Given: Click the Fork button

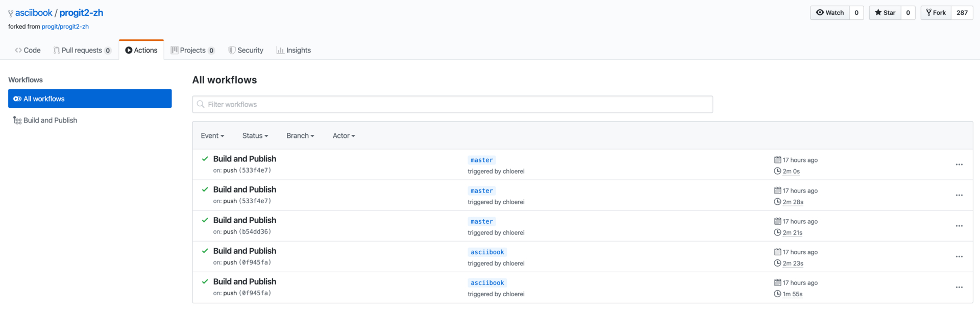Looking at the screenshot, I should pyautogui.click(x=936, y=13).
